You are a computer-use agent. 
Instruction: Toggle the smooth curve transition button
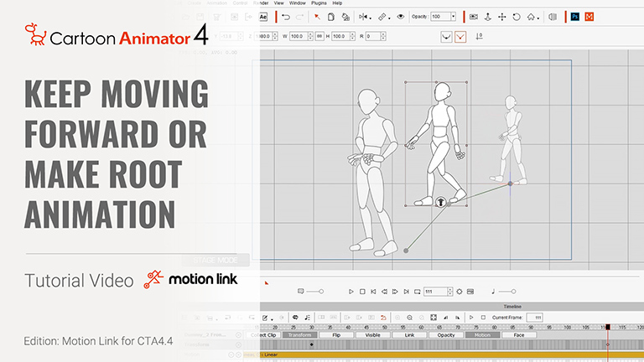[446, 37]
